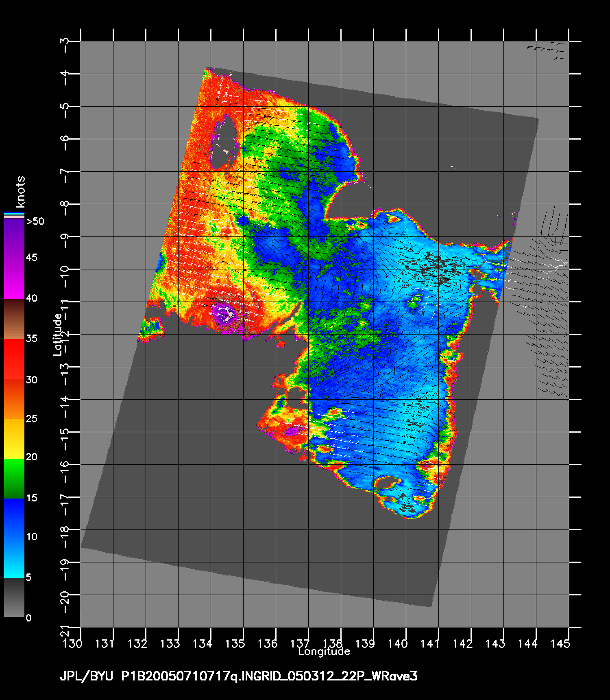Click latitude tick label '-13'
The width and height of the screenshot is (610, 700).
pos(64,373)
